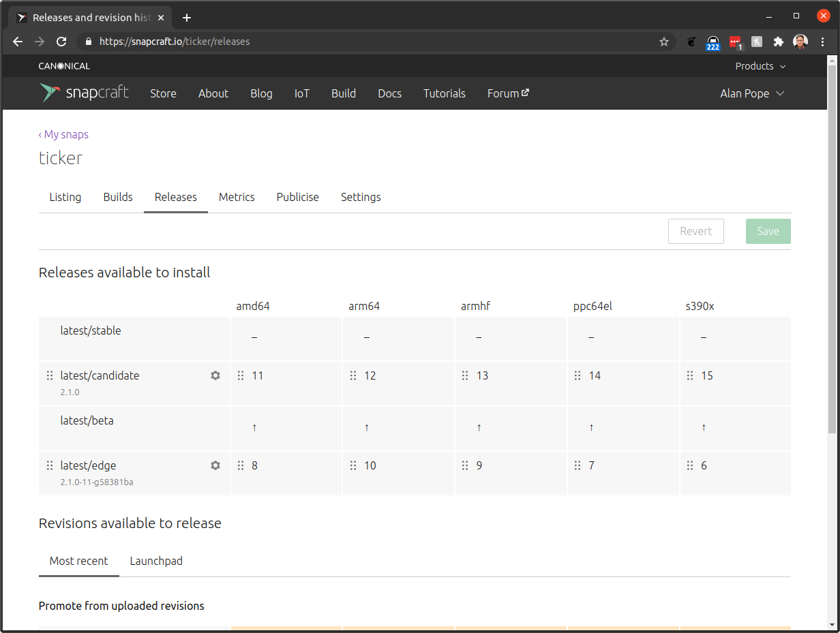The width and height of the screenshot is (840, 633).
Task: Click drag handle beside revision 14
Action: coord(577,375)
